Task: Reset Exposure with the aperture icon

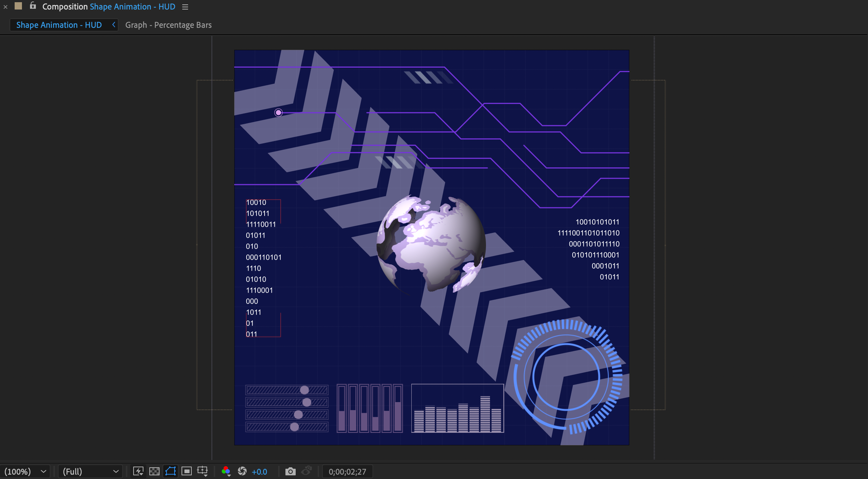Action: 243,471
